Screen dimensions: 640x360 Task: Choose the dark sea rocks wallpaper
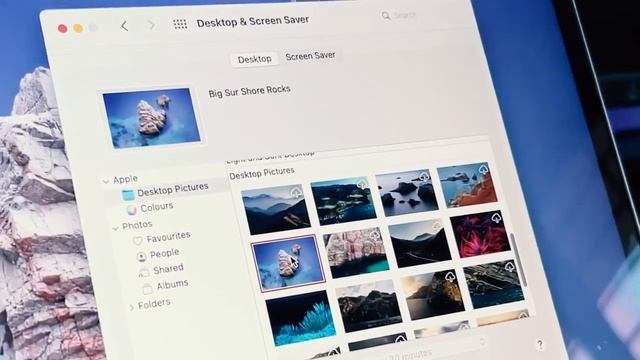(x=407, y=193)
